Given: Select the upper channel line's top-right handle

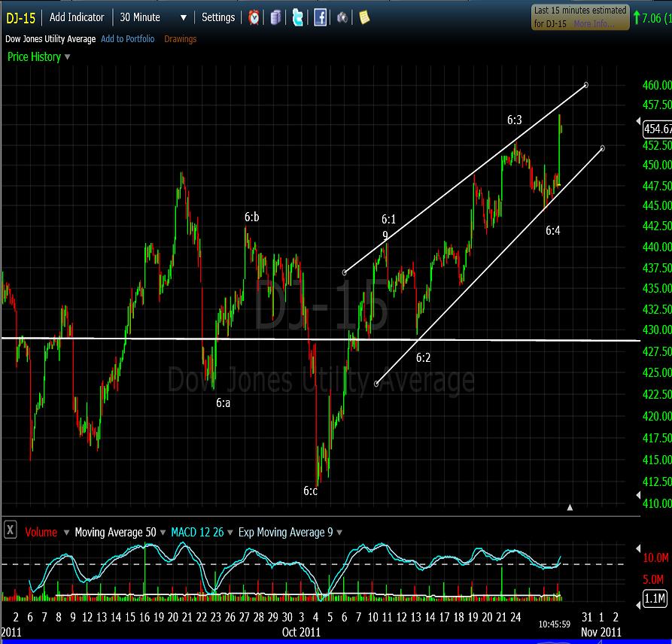Looking at the screenshot, I should [586, 85].
